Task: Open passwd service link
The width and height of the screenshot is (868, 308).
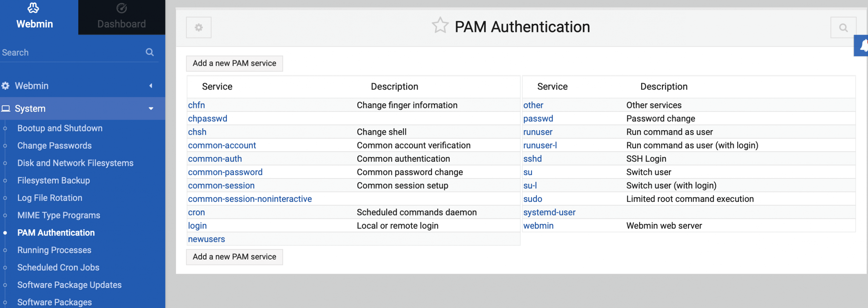Action: (x=538, y=119)
